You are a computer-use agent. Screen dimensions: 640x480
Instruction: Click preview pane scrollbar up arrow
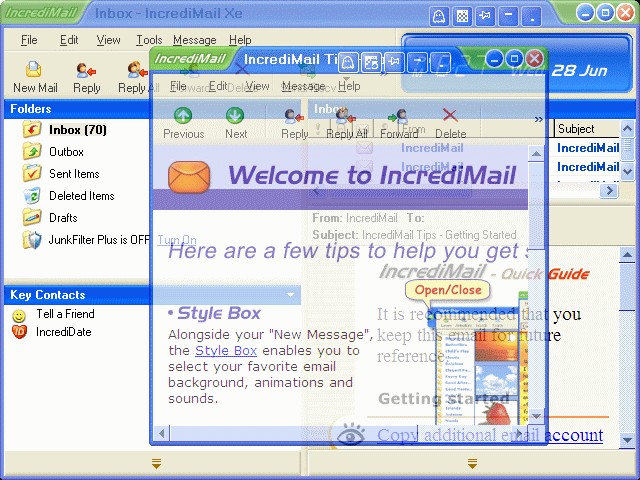click(627, 255)
